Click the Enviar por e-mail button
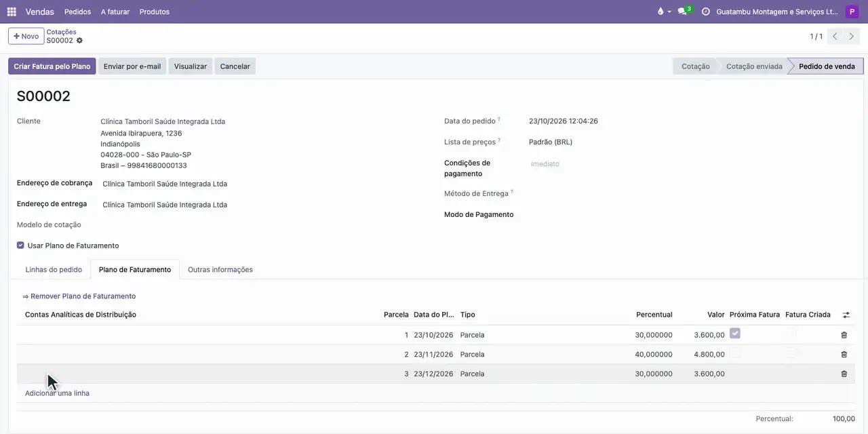868x434 pixels. (x=132, y=66)
